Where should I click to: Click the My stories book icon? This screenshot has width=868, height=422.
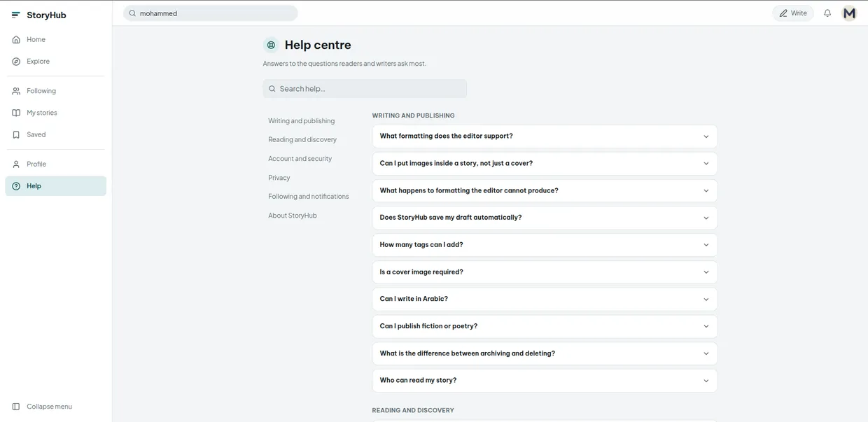(x=16, y=113)
